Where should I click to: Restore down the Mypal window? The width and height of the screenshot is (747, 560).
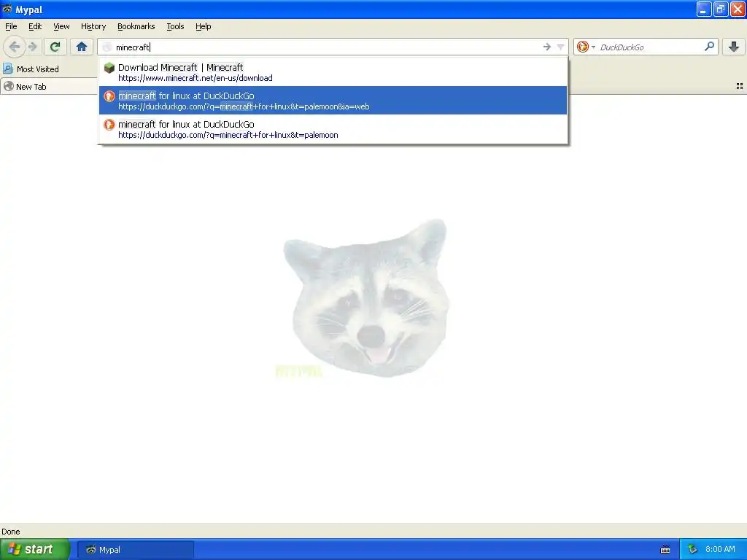pyautogui.click(x=721, y=9)
